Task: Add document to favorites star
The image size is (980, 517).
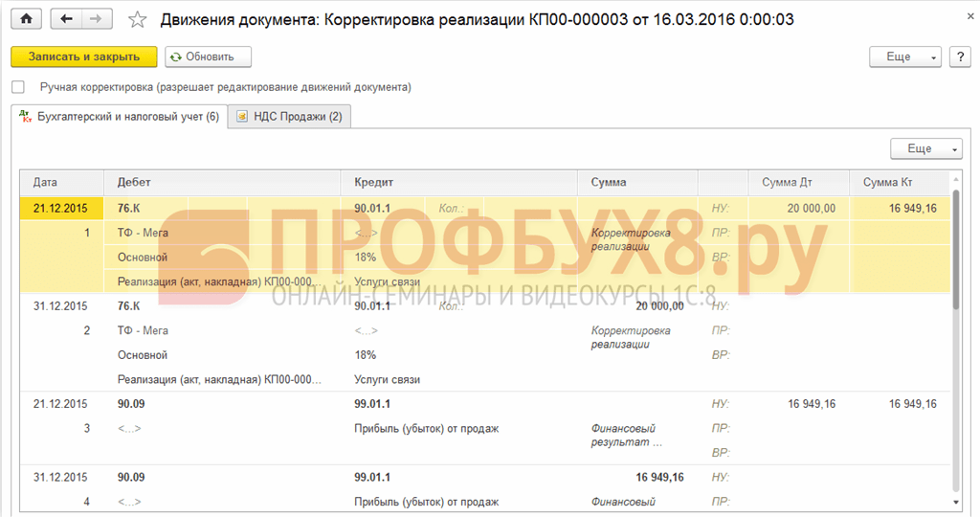Action: click(x=138, y=19)
